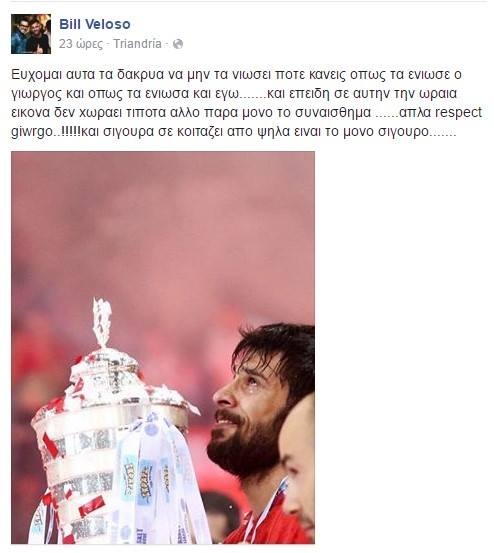
Task: Open the Bill Veloso profile name link
Action: click(x=94, y=24)
